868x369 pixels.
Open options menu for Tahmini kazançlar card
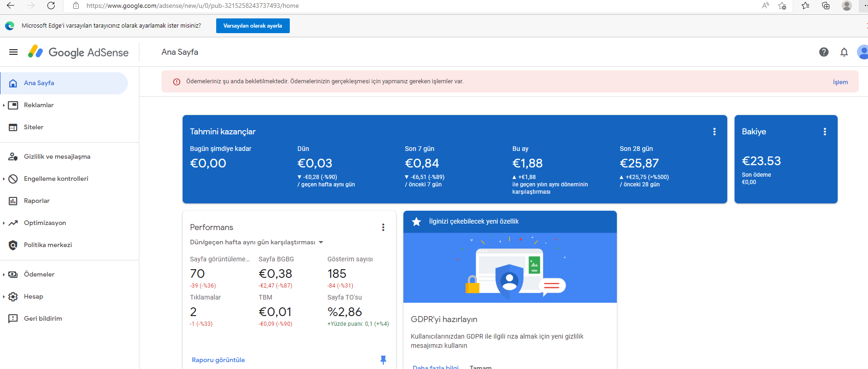pyautogui.click(x=714, y=132)
